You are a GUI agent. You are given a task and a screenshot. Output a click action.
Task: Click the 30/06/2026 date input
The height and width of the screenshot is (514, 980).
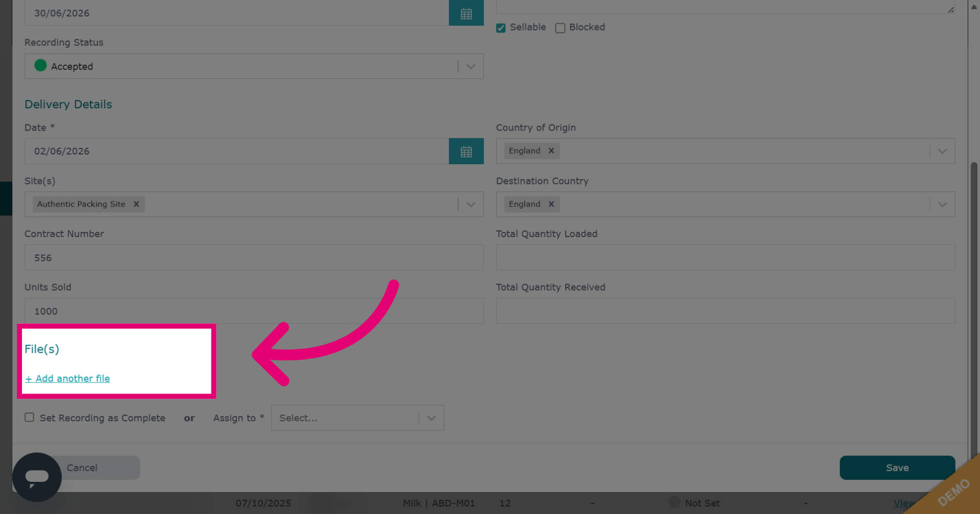pos(236,13)
